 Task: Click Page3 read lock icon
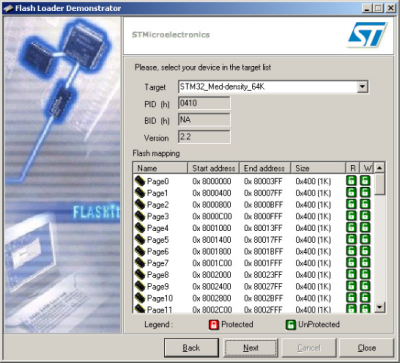click(x=351, y=216)
